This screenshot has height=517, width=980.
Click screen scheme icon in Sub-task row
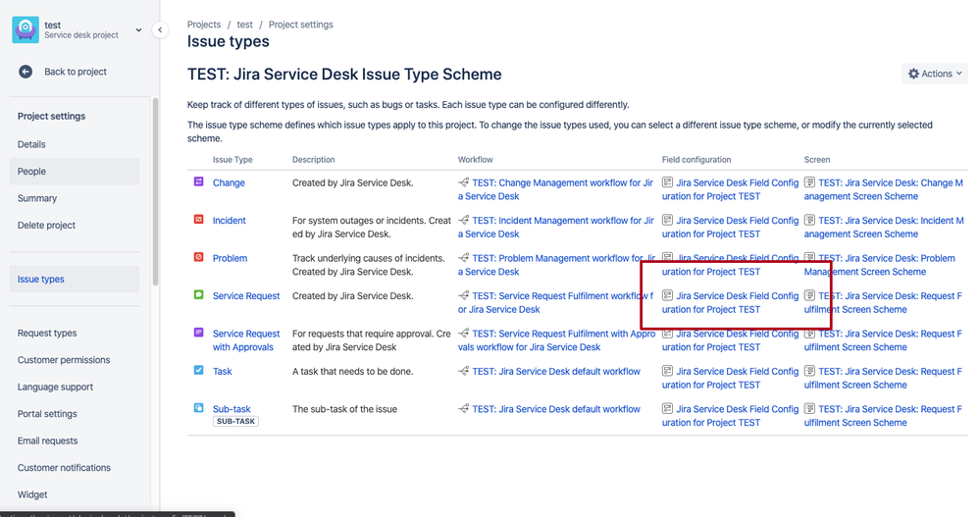click(809, 408)
